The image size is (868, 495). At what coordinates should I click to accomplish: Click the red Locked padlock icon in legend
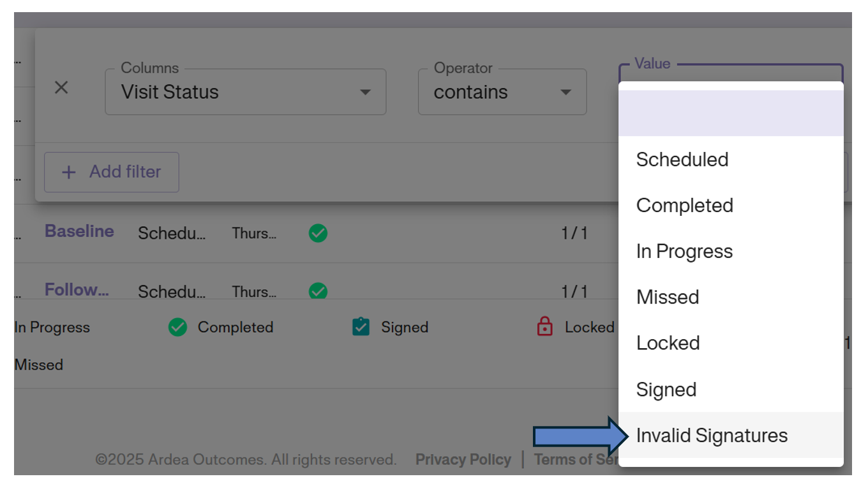(544, 327)
